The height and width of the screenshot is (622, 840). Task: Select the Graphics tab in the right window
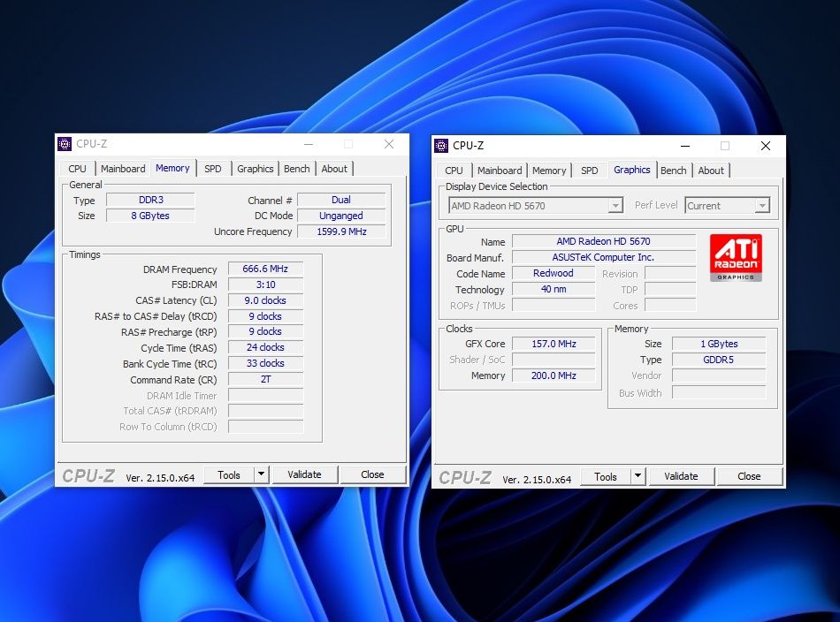632,170
